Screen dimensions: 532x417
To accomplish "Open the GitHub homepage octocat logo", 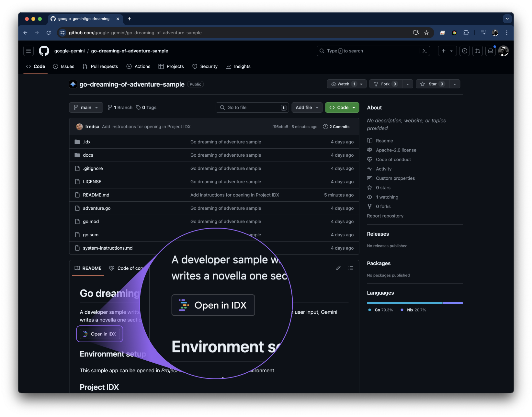I will click(44, 51).
